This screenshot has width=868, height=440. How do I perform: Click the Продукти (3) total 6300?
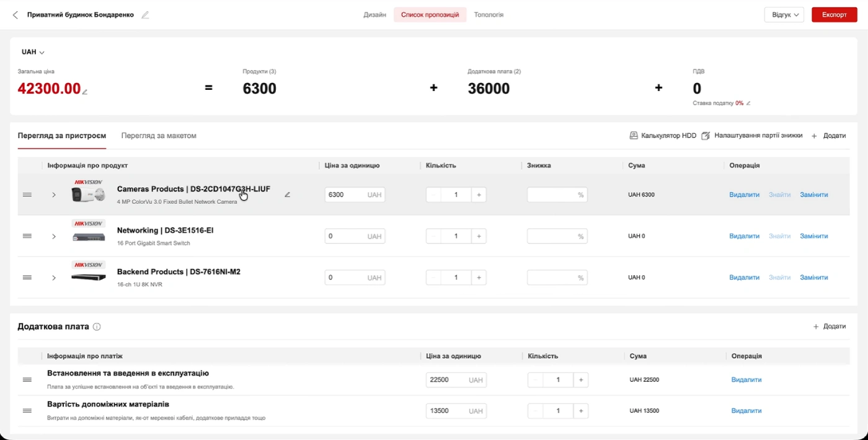tap(259, 89)
